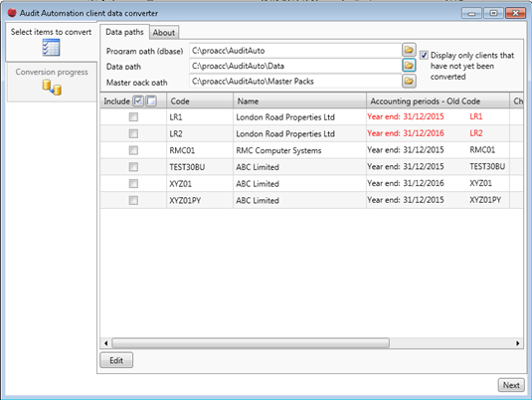Click the Master pack path input field

(x=295, y=82)
